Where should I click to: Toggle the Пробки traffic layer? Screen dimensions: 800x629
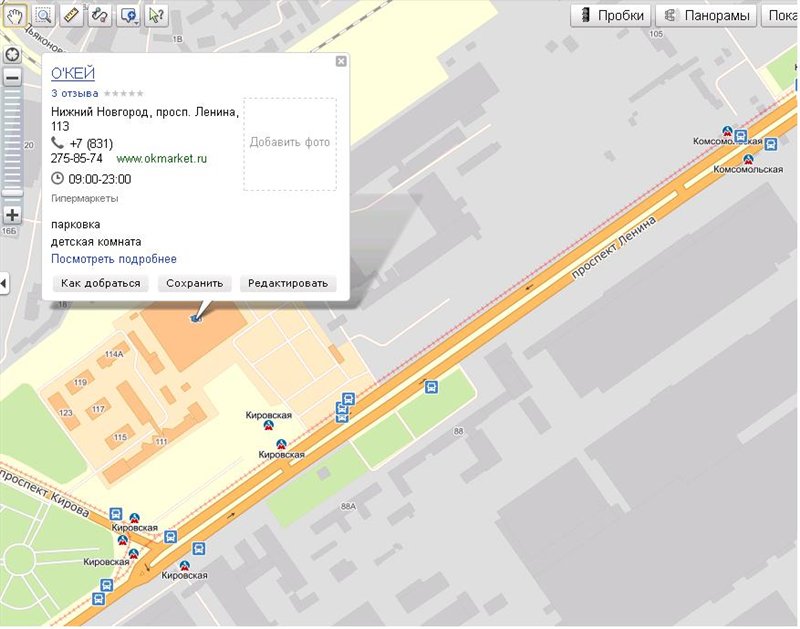point(610,15)
